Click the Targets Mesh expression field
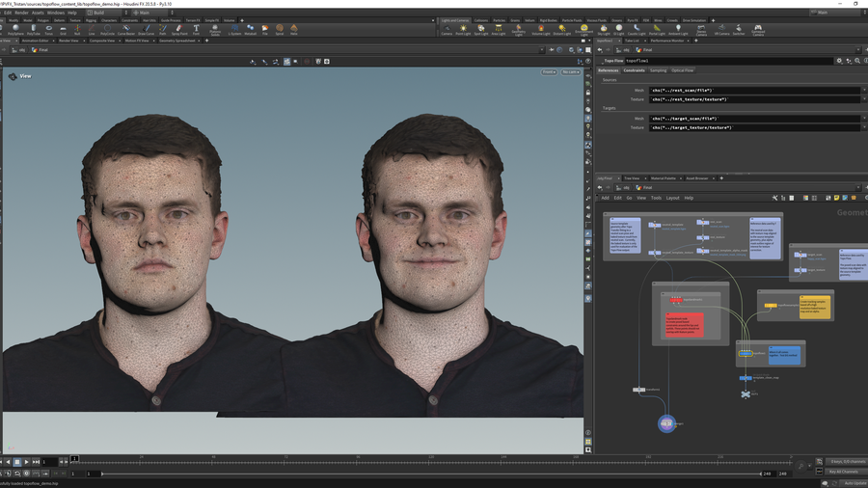Viewport: 868px width, 488px height. [755, 119]
